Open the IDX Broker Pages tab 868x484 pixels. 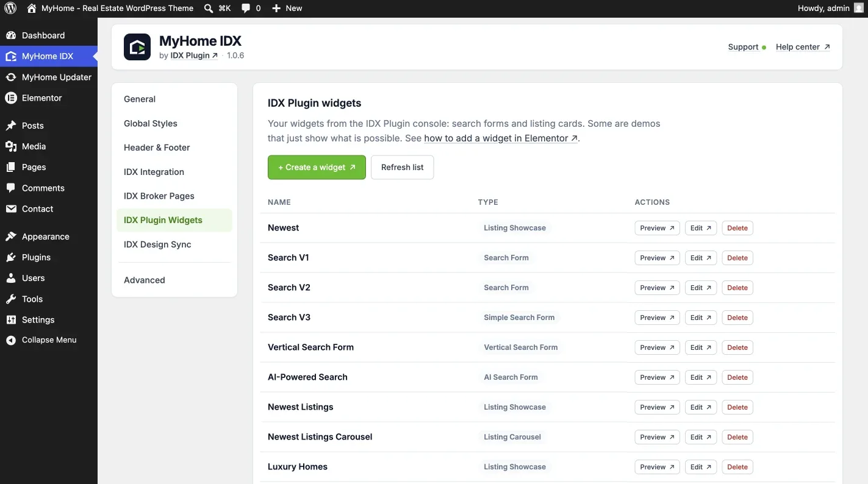coord(174,196)
